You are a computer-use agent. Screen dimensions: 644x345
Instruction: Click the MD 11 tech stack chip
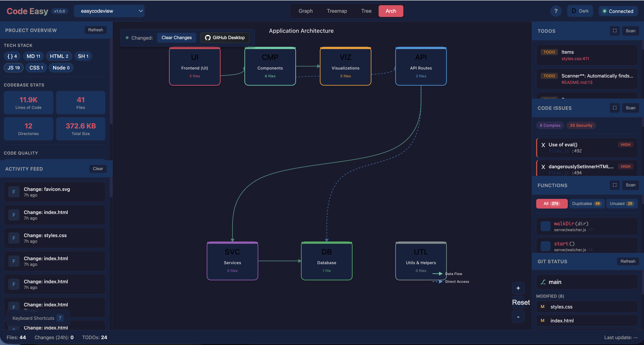[33, 56]
